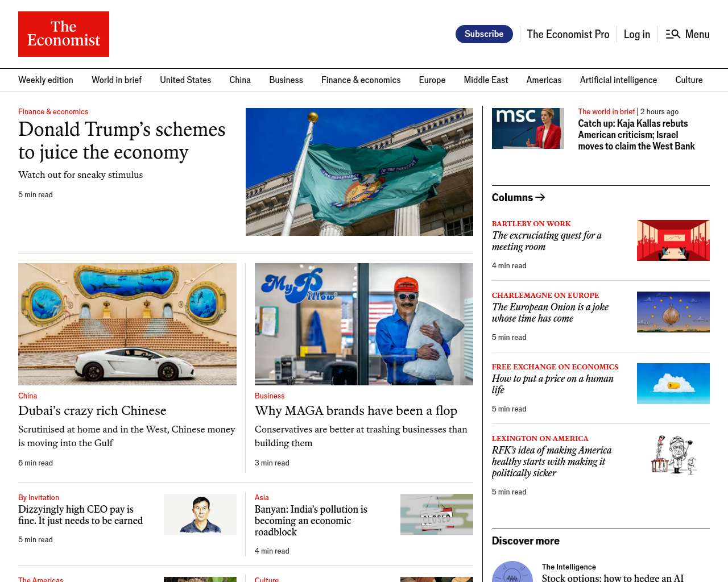Image resolution: width=728 pixels, height=582 pixels.
Task: Open MSC podium speaker thumbnail
Action: 528,128
